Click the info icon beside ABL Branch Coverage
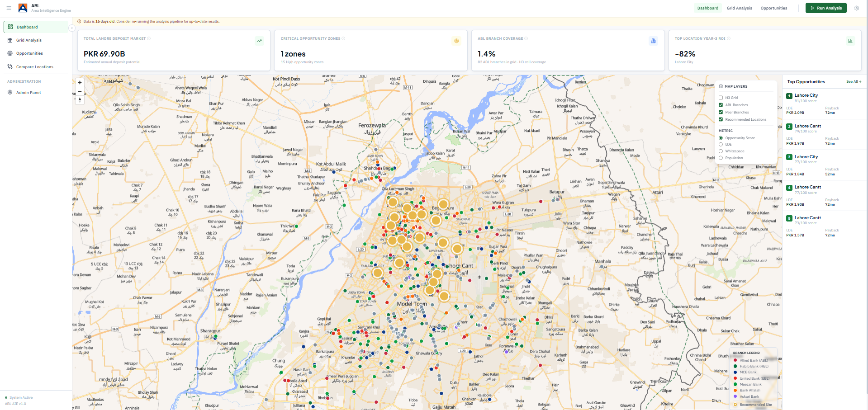 point(526,38)
